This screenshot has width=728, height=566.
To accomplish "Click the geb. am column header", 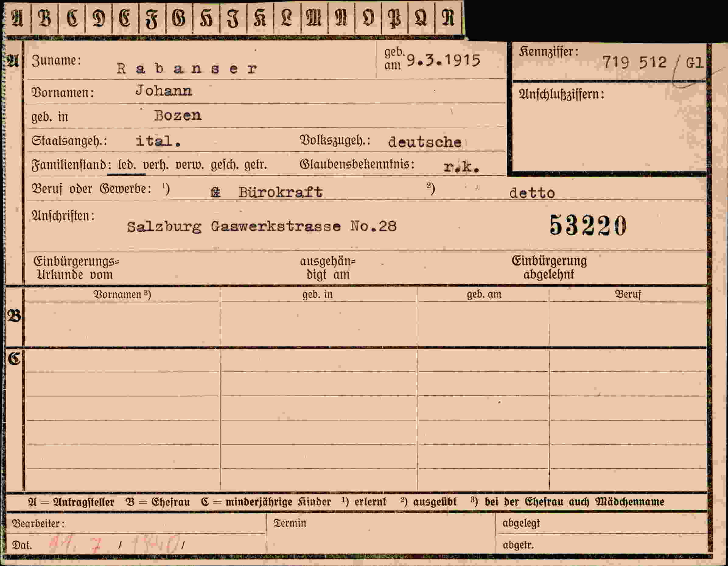I will click(484, 294).
